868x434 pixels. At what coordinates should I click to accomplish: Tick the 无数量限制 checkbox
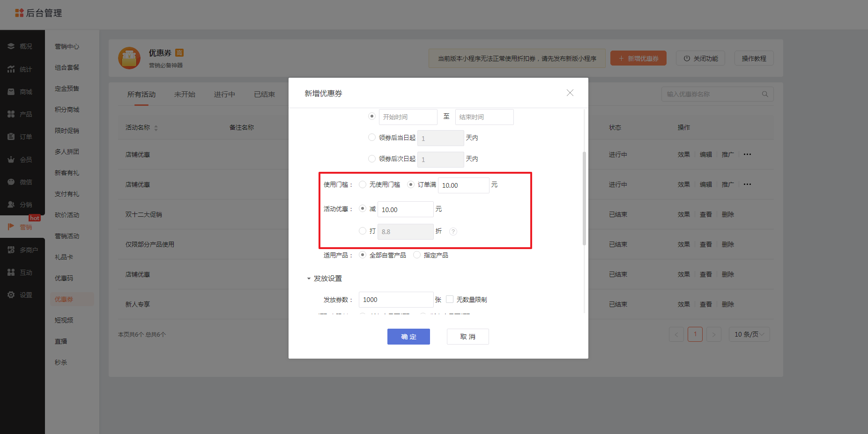[450, 299]
